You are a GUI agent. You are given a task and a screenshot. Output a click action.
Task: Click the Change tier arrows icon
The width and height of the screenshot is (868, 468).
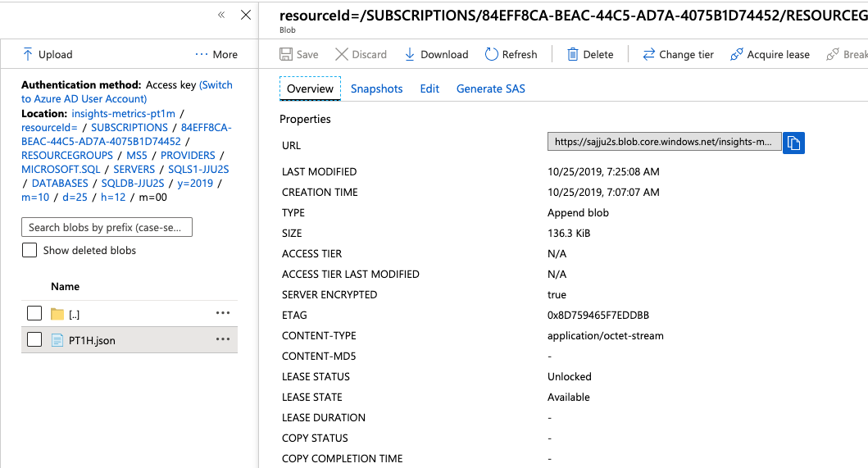click(648, 54)
